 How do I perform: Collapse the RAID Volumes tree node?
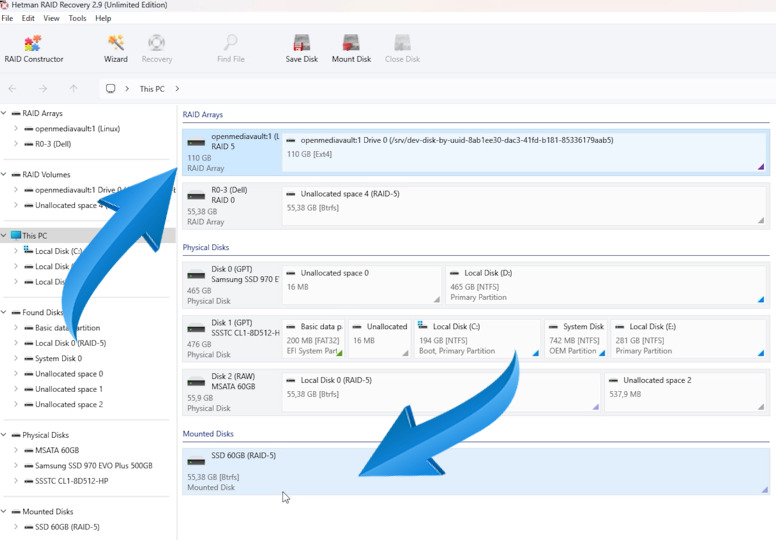point(4,174)
